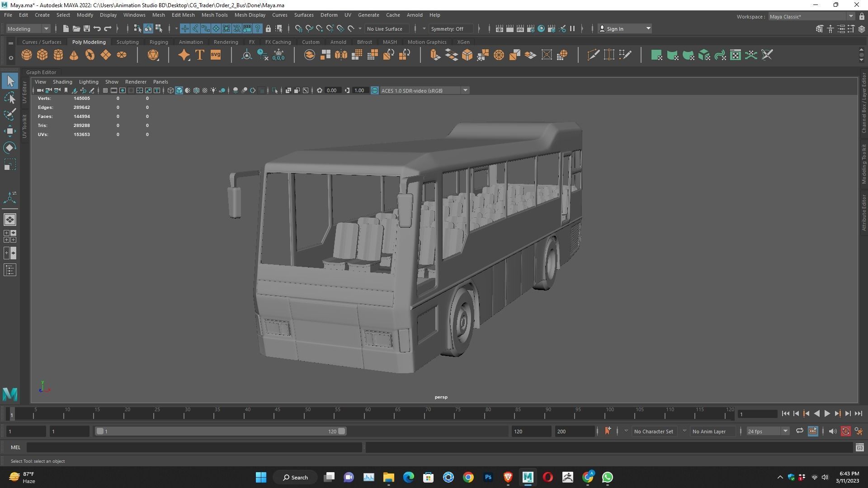Open the viewport Shading menu
This screenshot has height=488, width=868.
coord(62,82)
